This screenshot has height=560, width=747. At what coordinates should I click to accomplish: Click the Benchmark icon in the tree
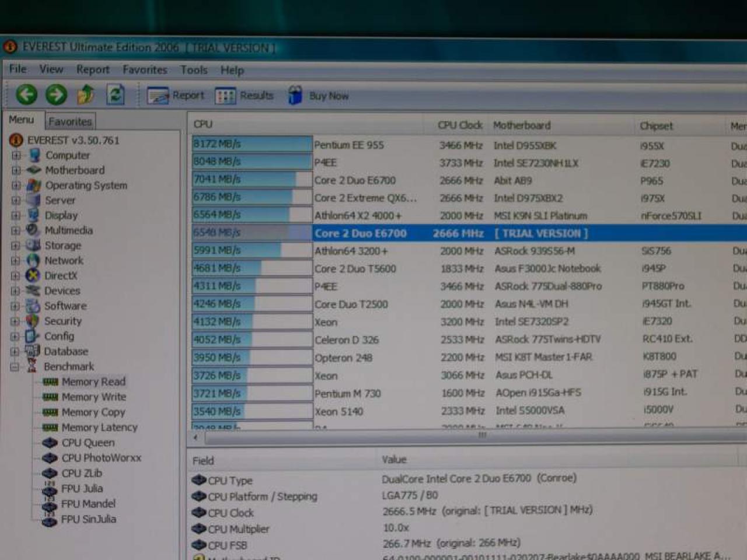(x=33, y=367)
